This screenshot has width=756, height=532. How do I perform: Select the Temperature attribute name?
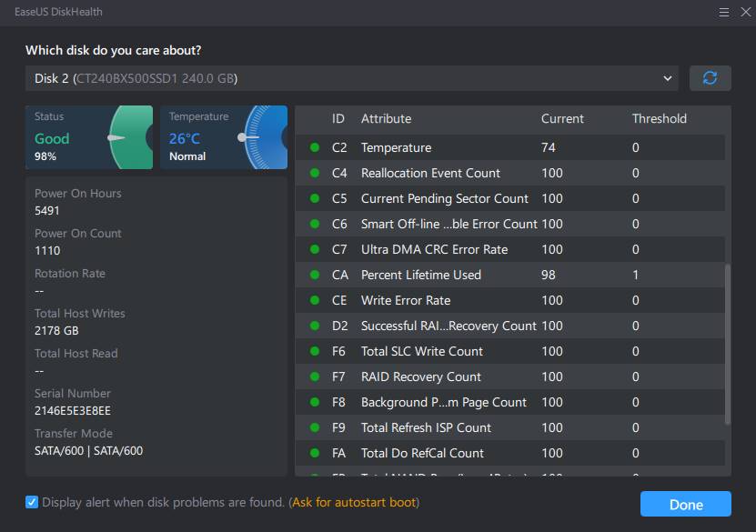(397, 147)
